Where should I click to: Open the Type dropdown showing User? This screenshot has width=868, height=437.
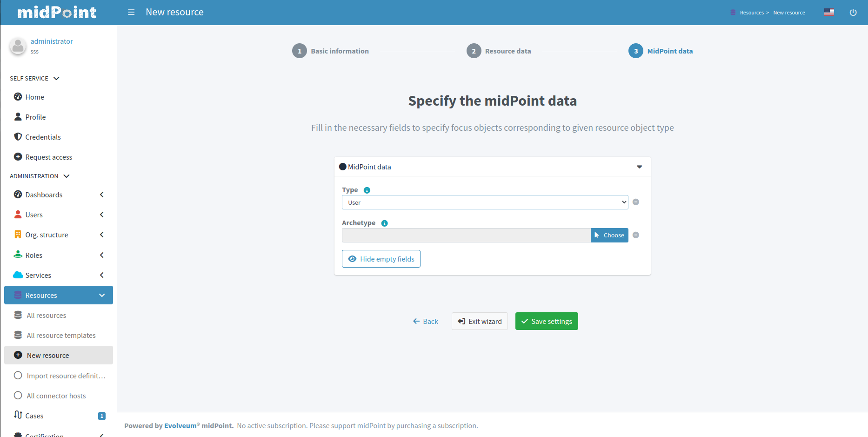[485, 202]
